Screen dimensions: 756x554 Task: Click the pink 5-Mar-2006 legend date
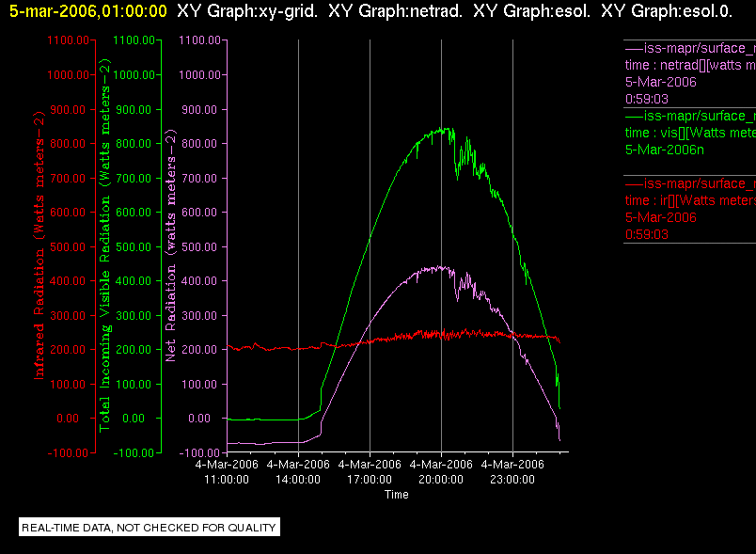pyautogui.click(x=660, y=82)
